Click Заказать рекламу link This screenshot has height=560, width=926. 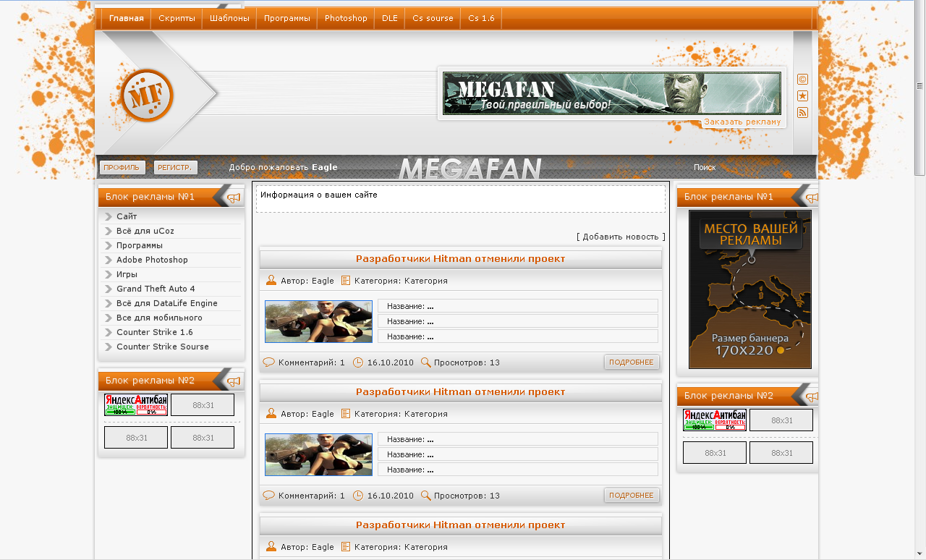pos(742,122)
